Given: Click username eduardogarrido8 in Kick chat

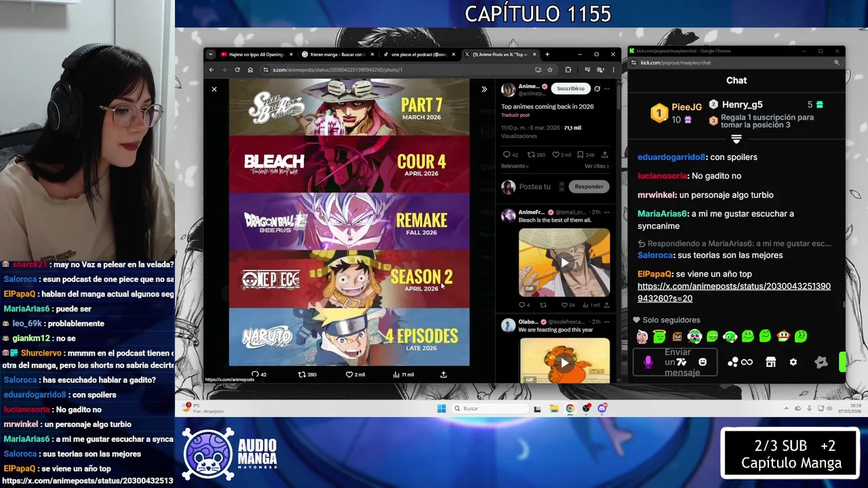Looking at the screenshot, I should tap(671, 157).
